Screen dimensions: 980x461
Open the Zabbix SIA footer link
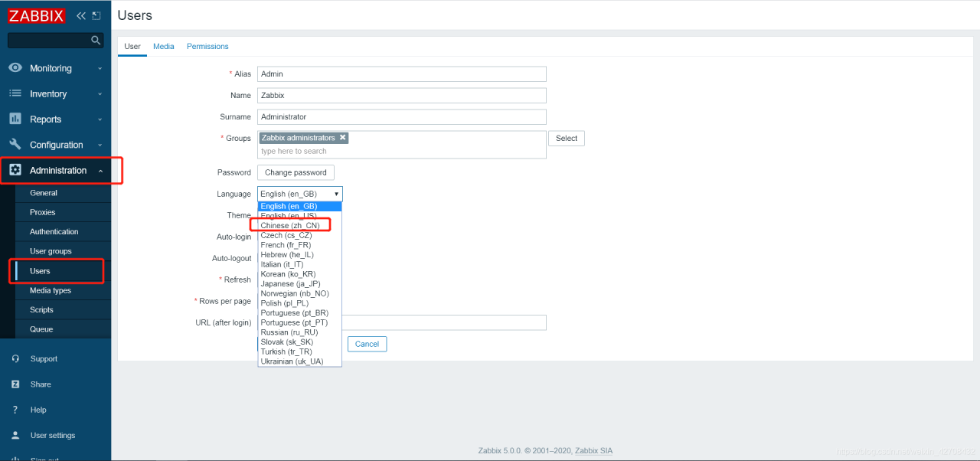(593, 451)
